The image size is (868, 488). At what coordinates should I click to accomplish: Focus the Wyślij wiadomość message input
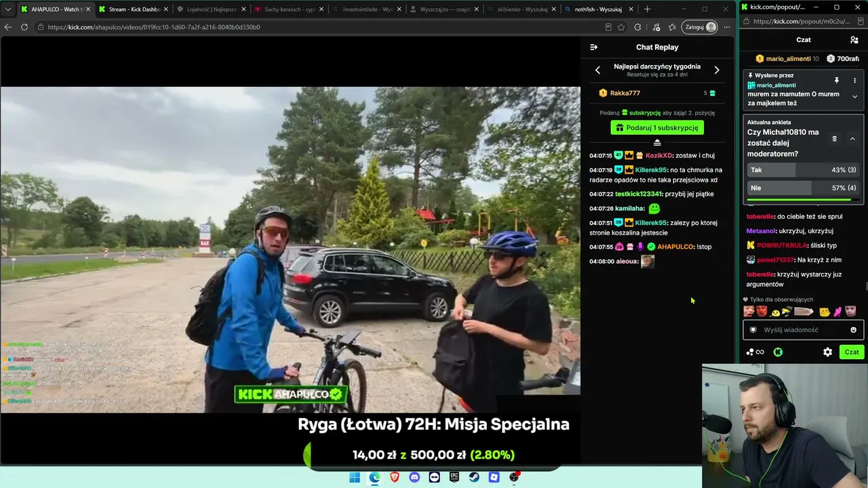coord(803,330)
